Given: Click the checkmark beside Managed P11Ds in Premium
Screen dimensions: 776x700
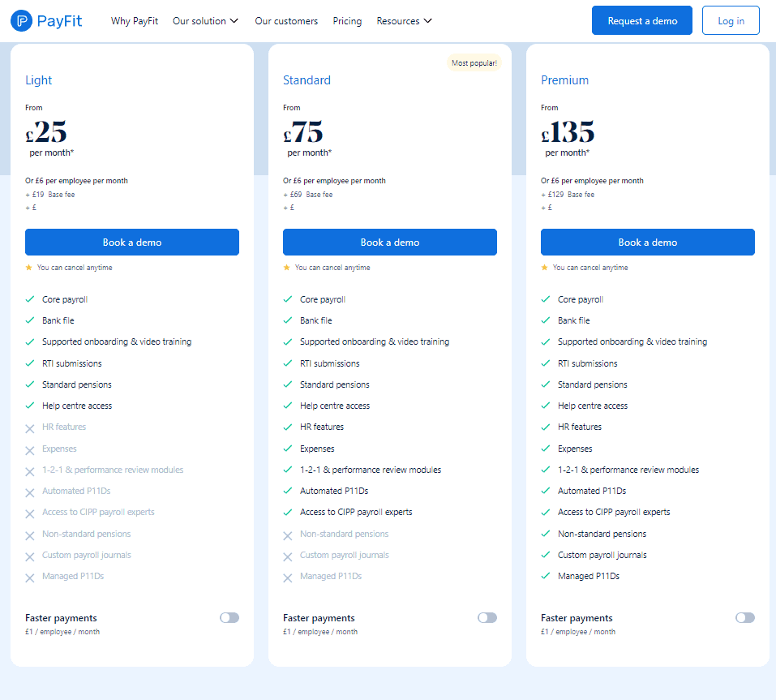Looking at the screenshot, I should [x=546, y=577].
